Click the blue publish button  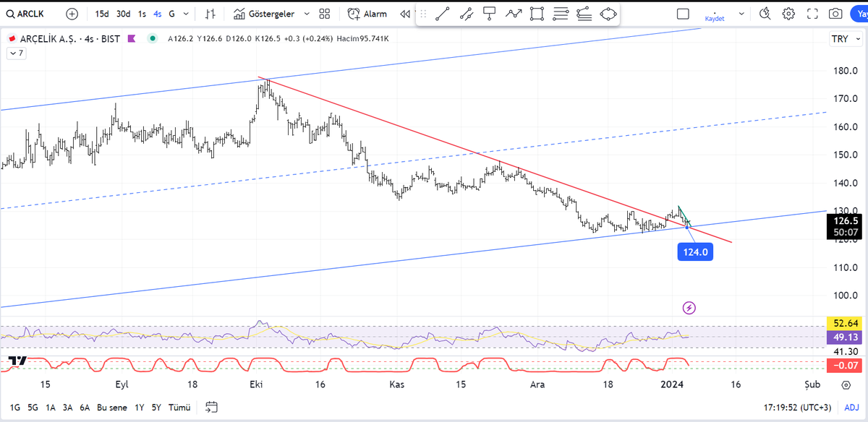859,14
